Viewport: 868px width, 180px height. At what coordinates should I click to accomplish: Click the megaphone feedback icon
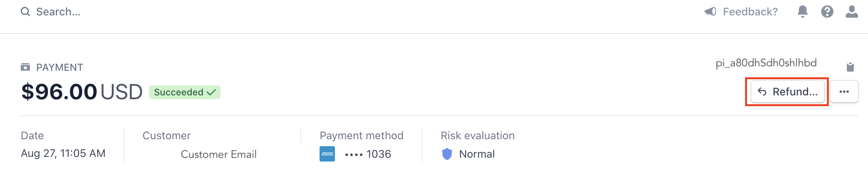tap(710, 12)
